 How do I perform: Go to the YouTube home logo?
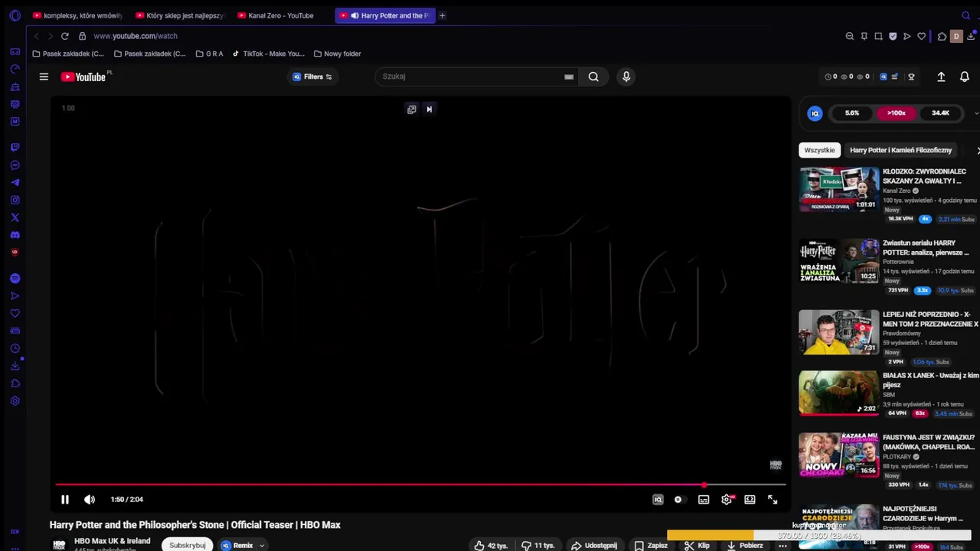coord(83,77)
